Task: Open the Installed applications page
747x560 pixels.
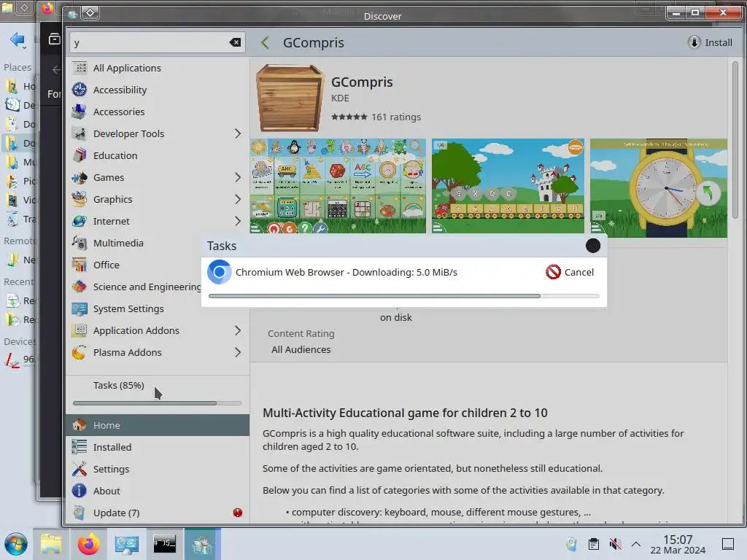Action: 158,447
